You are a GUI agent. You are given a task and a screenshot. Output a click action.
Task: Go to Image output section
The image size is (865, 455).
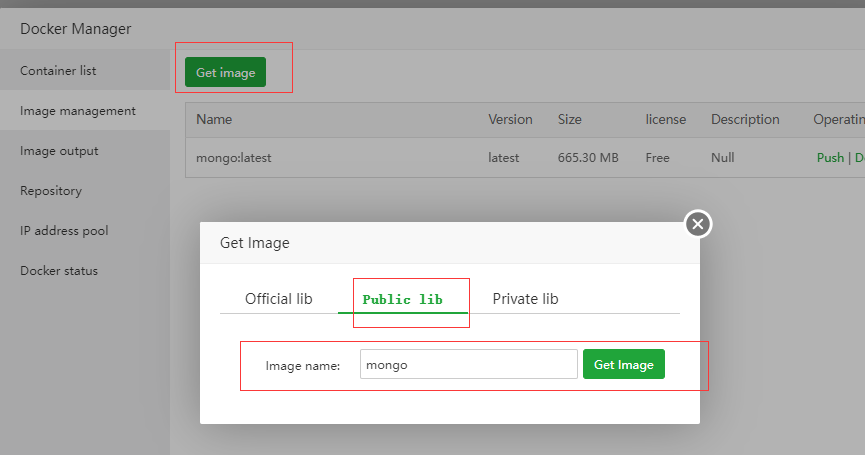point(59,151)
